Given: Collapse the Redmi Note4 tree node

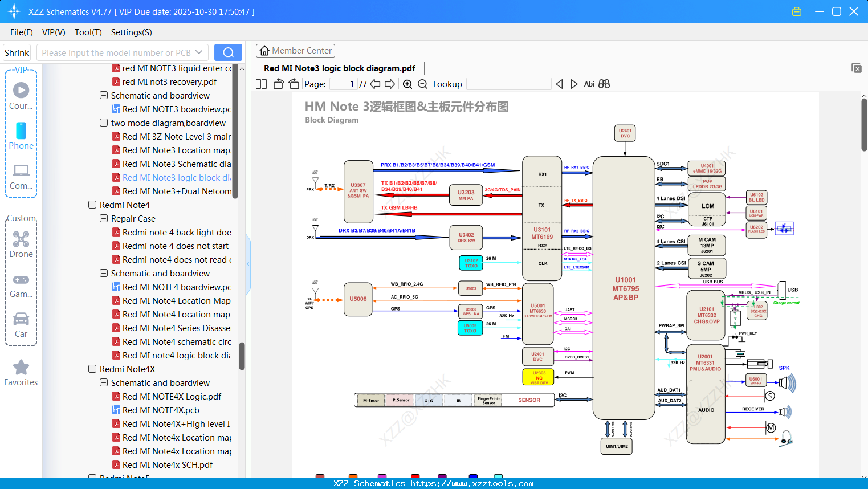Looking at the screenshot, I should click(x=92, y=205).
